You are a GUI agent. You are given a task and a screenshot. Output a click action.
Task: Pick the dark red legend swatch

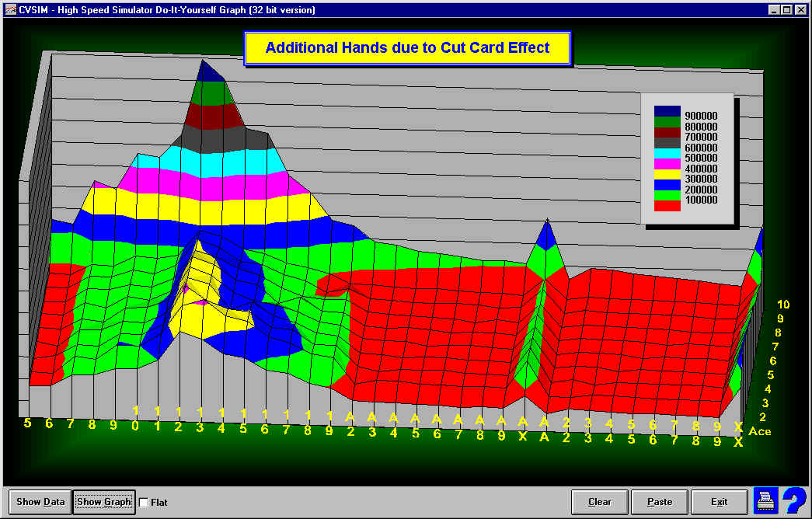(667, 132)
